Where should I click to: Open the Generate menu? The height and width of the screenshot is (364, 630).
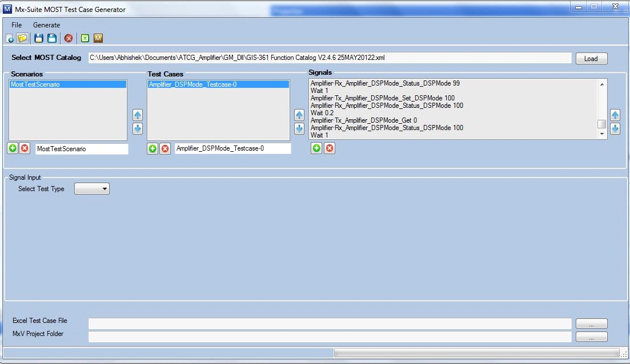tap(47, 25)
